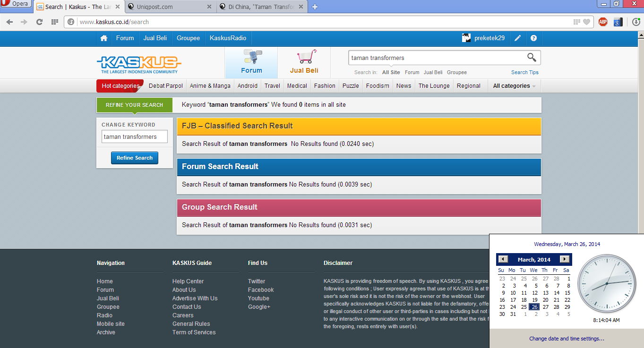Viewport: 644px width, 348px height.
Task: Open Groupee in the blue top bar
Action: (x=189, y=38)
